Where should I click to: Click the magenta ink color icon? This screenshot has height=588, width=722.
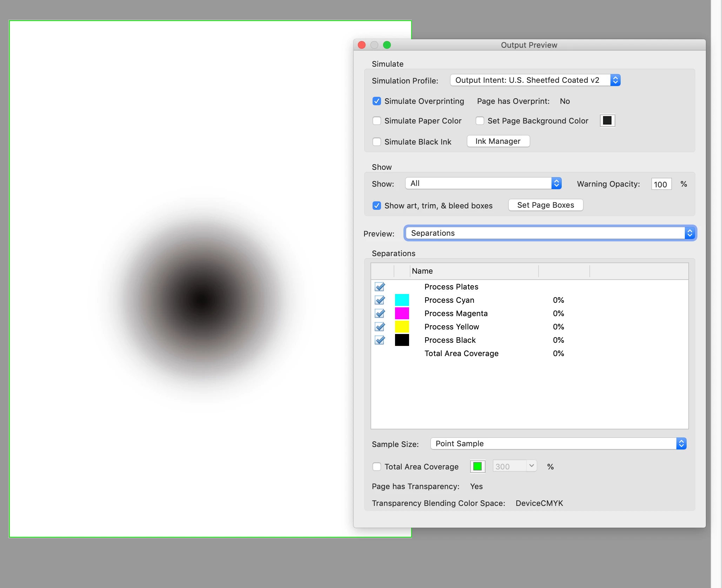[x=402, y=314]
